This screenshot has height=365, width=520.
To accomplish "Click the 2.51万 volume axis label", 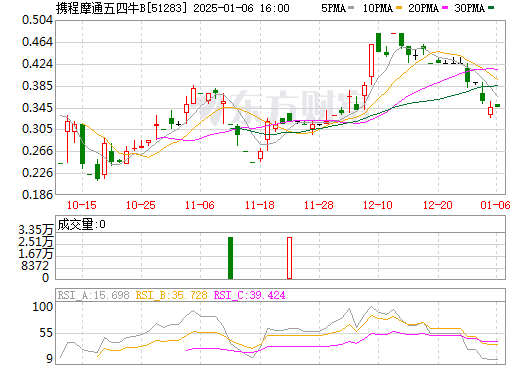I will click(36, 242).
